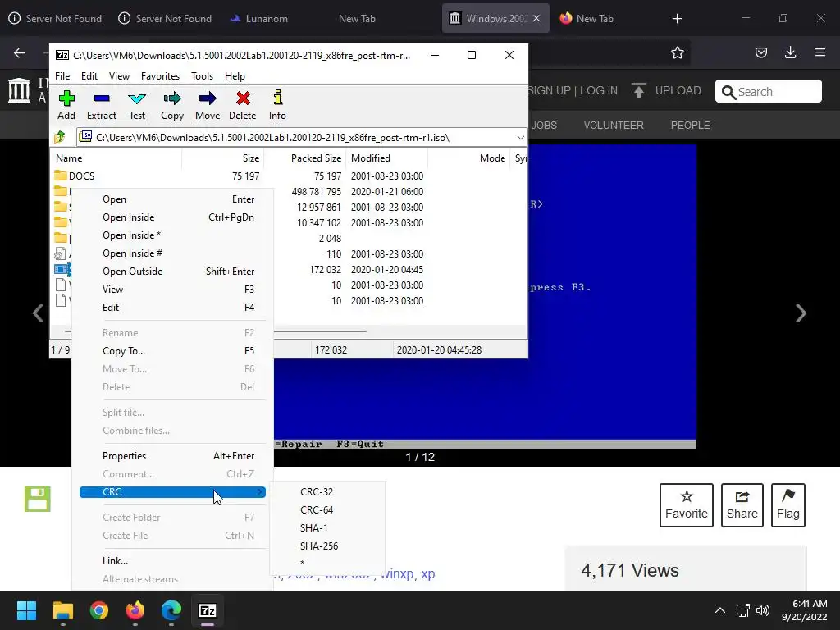This screenshot has height=630, width=840.
Task: Click the VOLUNTEER link on archive page
Action: point(614,125)
